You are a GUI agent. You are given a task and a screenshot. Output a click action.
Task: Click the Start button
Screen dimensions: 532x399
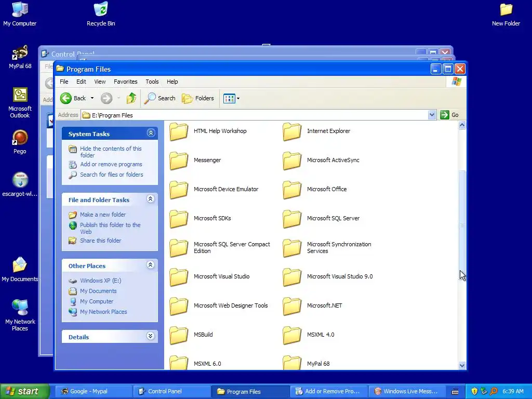(25, 391)
